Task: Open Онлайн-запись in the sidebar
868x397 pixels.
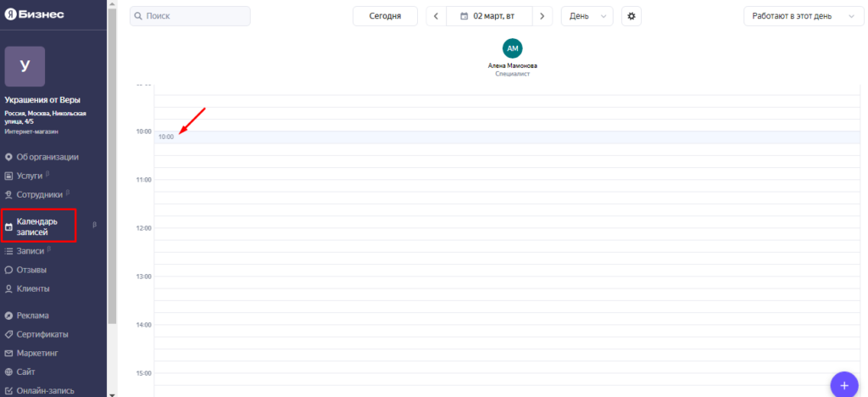Action: click(x=46, y=390)
